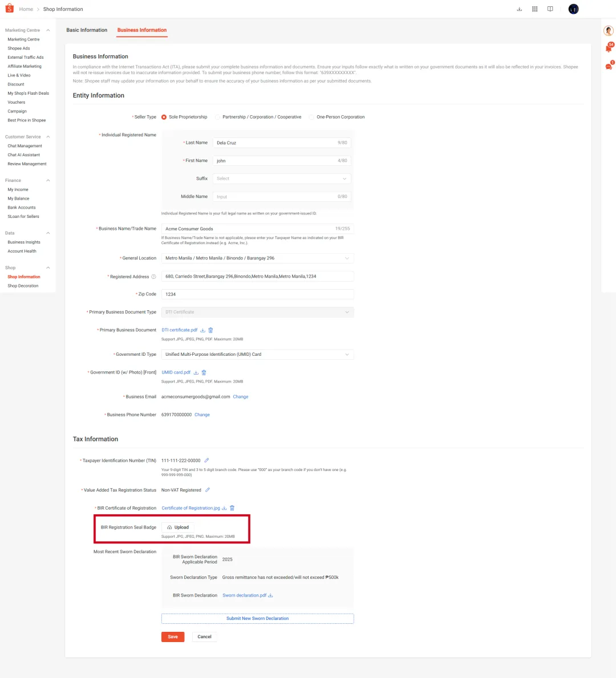Image resolution: width=616 pixels, height=678 pixels.
Task: Click the Save button
Action: [x=173, y=636]
